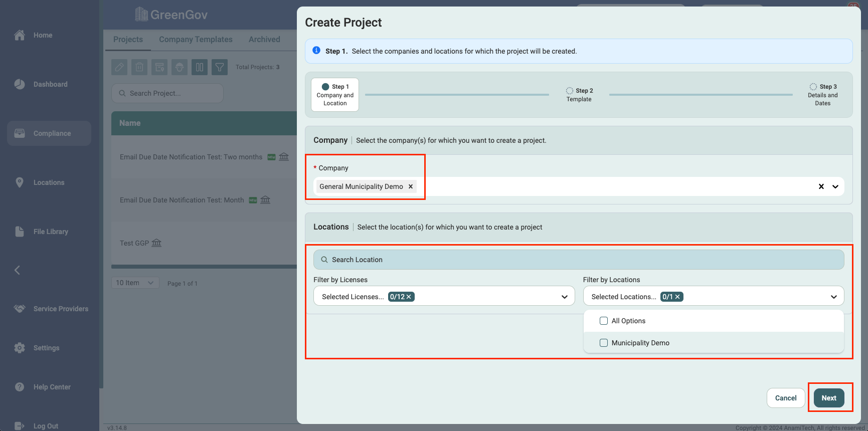The height and width of the screenshot is (431, 868).
Task: Click the Next button
Action: click(x=829, y=398)
